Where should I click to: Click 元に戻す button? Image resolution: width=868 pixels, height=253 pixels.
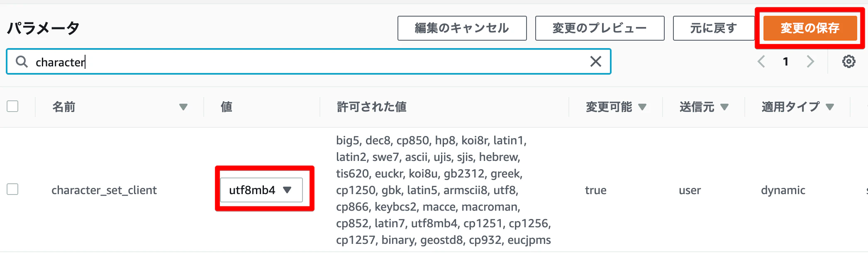tap(714, 28)
